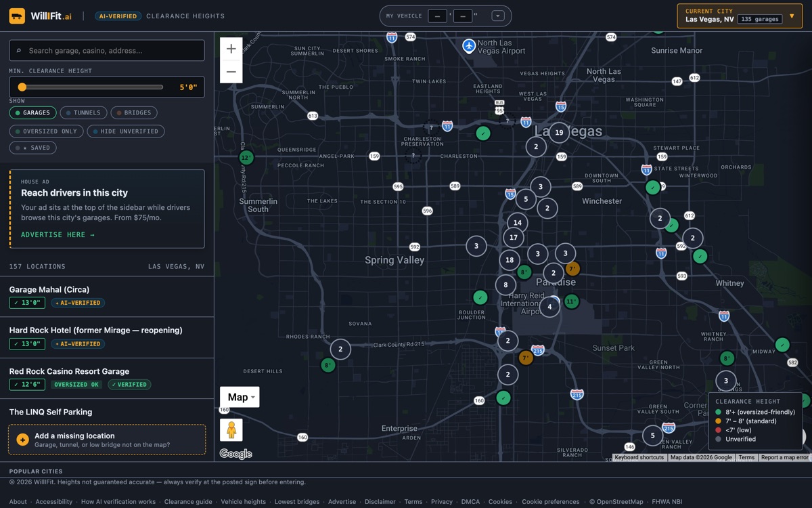Open the cluster marker showing 19 garages
The height and width of the screenshot is (508, 812).
tap(559, 133)
